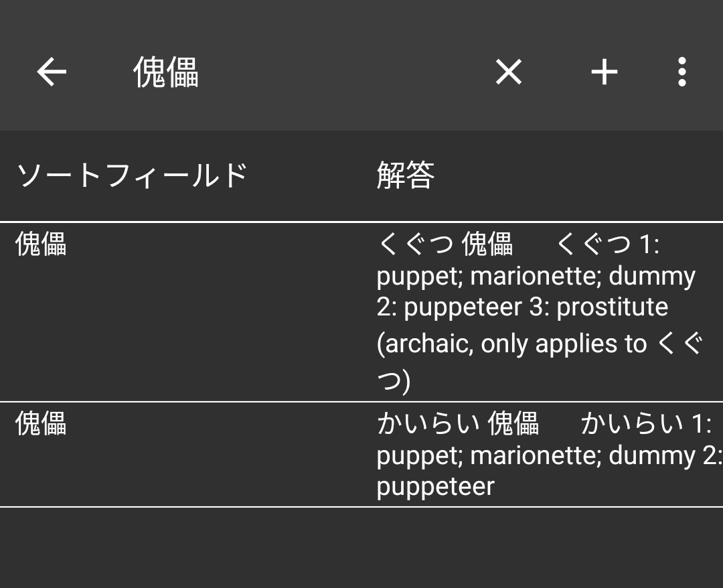Open the 解答 column header selector
The width and height of the screenshot is (723, 588).
(406, 175)
